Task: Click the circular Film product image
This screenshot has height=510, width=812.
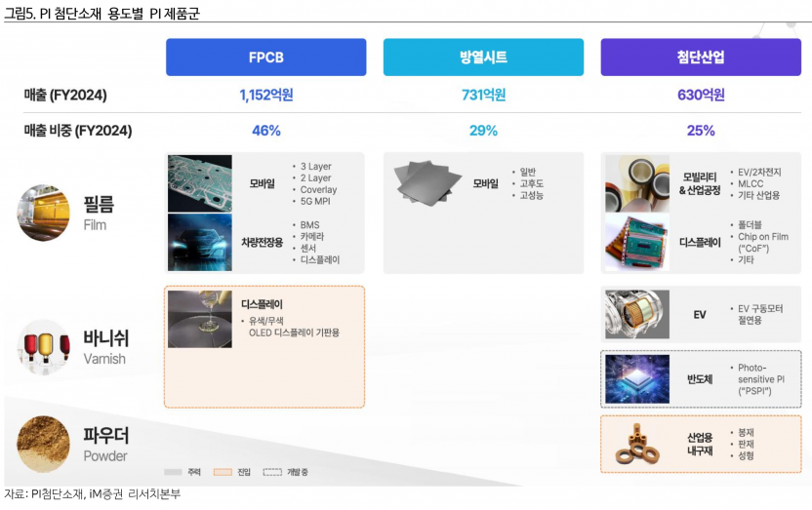Action: pyautogui.click(x=44, y=212)
